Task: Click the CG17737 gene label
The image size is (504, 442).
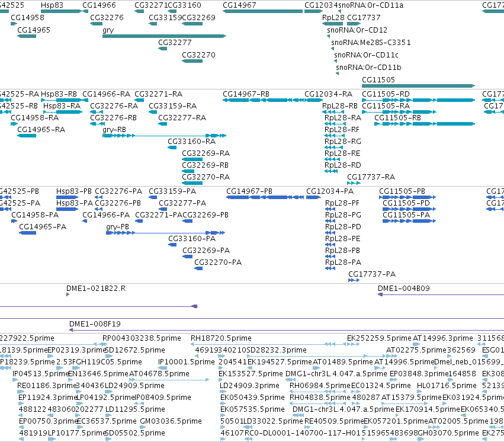Action: [x=364, y=18]
